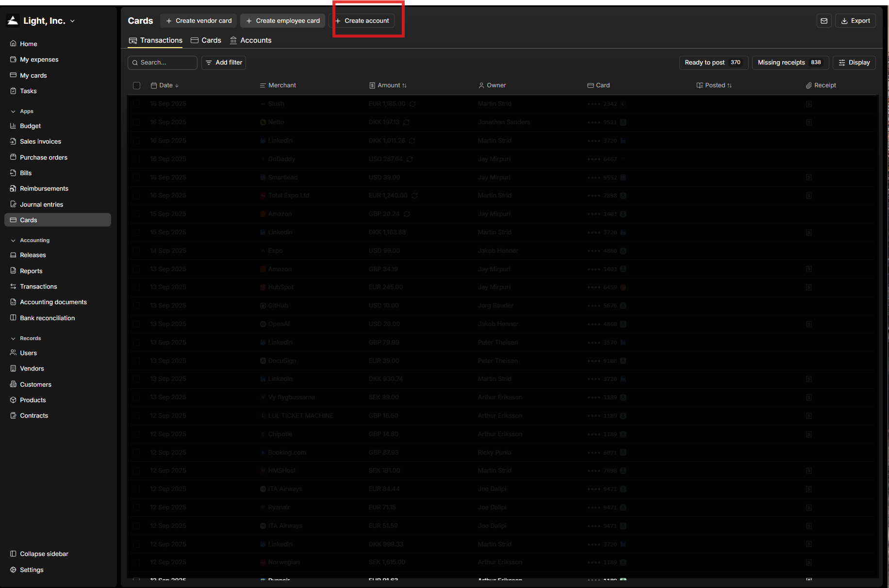Switch to the Accounts tab
Image resolution: width=889 pixels, height=588 pixels.
click(x=251, y=40)
